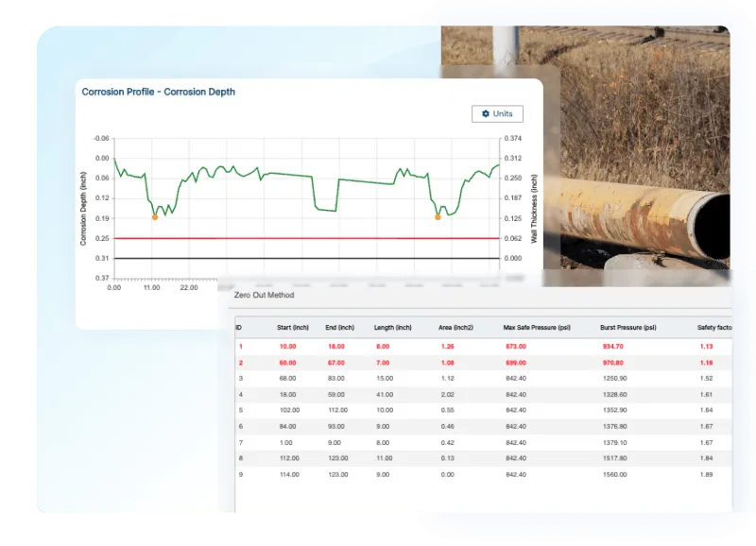Image resolution: width=756 pixels, height=546 pixels.
Task: Click the 'Zero Out Method' label
Action: [264, 295]
